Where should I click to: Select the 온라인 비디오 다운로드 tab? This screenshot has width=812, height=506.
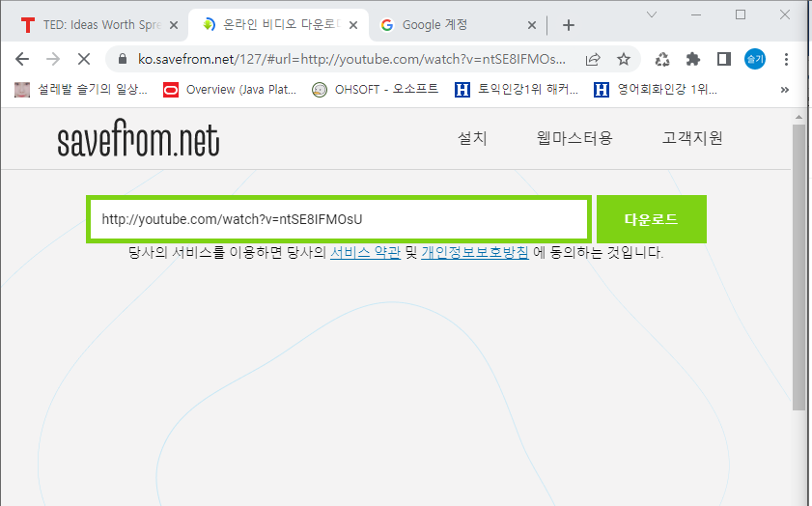pos(277,25)
